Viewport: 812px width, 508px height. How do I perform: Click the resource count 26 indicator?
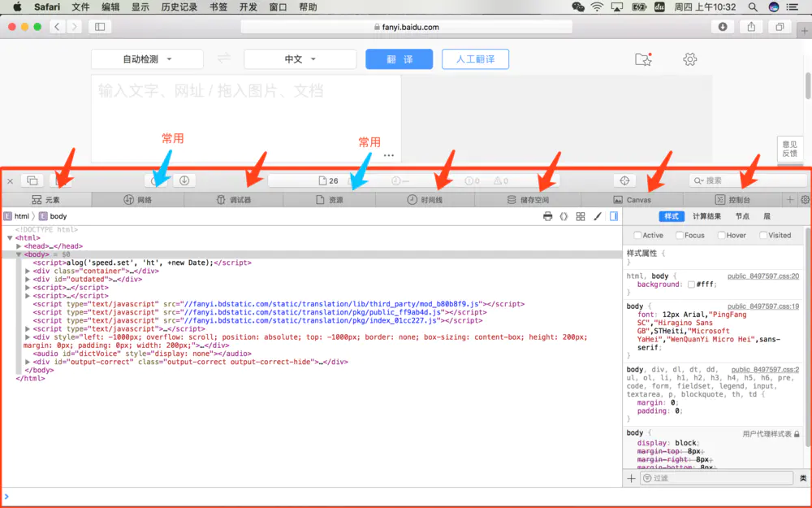pyautogui.click(x=328, y=181)
